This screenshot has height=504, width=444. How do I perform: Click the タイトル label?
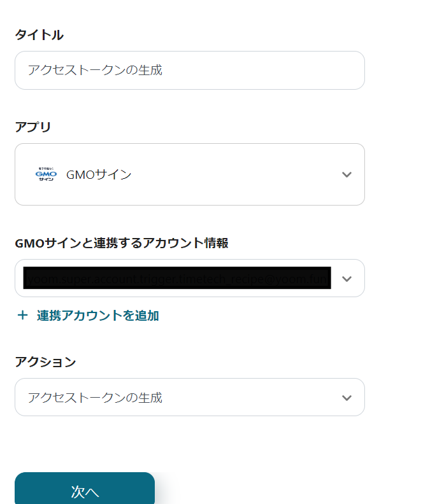tap(39, 35)
